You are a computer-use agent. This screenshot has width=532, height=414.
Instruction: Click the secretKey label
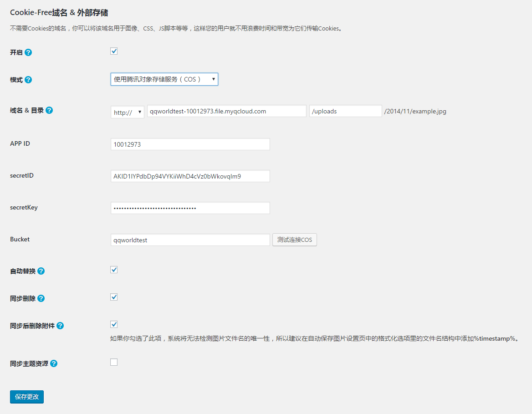pos(24,207)
